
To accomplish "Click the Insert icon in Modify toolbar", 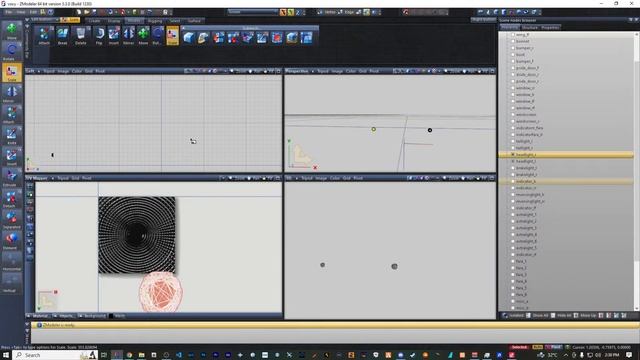I will (x=114, y=36).
